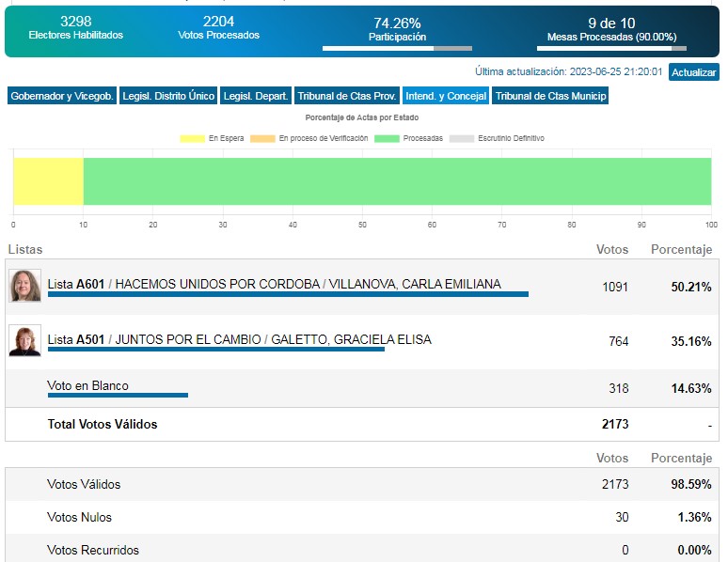Toggle the yellow En Espera legend swatch

[x=192, y=138]
